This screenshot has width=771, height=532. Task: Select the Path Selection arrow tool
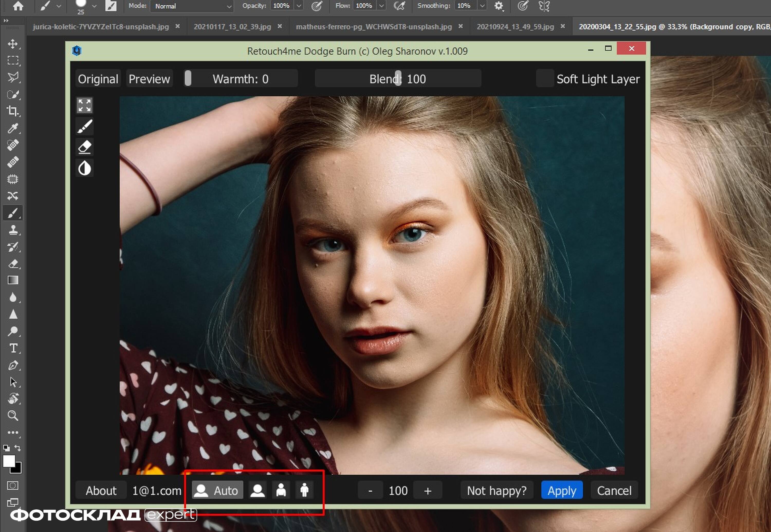tap(13, 382)
